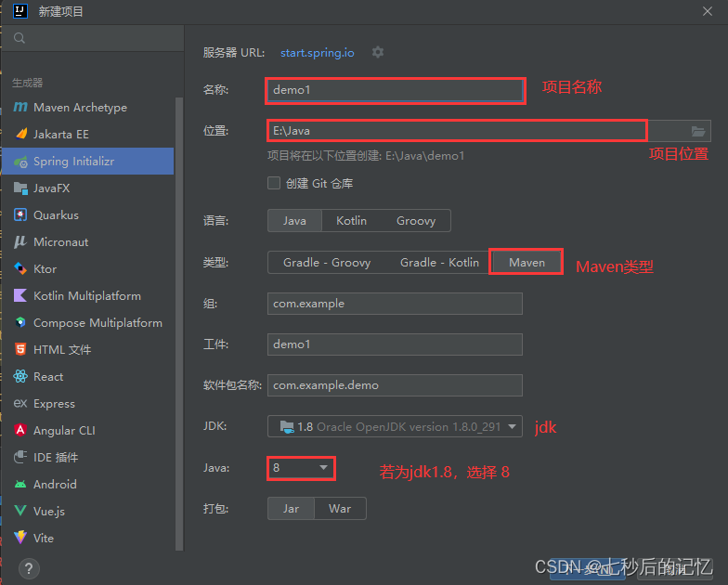Viewport: 728px width, 585px height.
Task: Click the IntelliJ IDEA logo icon
Action: coord(20,11)
